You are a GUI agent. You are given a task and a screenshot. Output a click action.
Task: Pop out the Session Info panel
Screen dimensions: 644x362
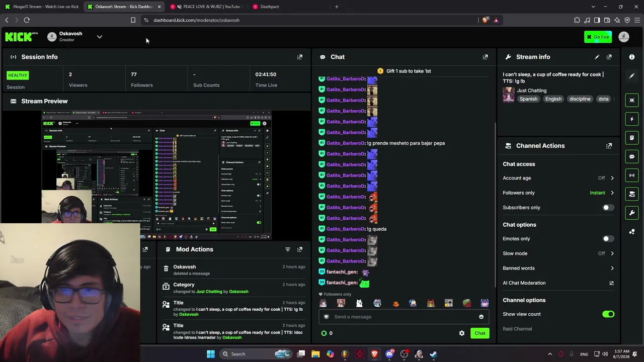pos(299,57)
